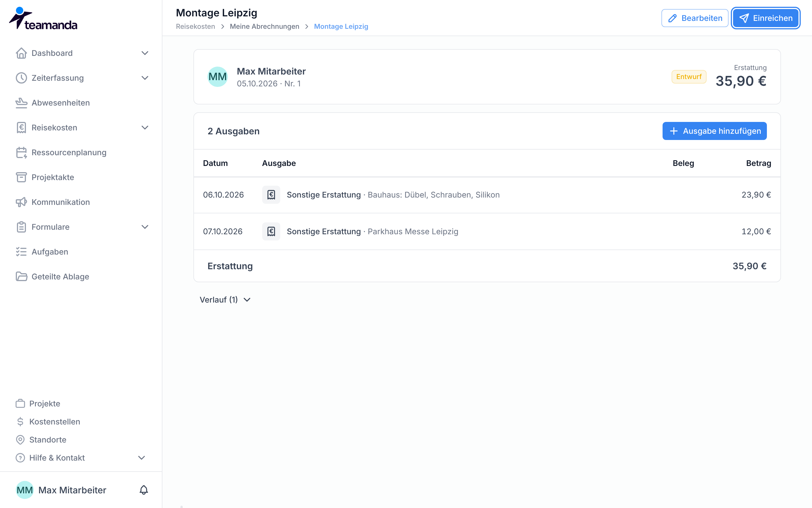
Task: Click the Abwesenheiten plane icon
Action: pos(21,103)
